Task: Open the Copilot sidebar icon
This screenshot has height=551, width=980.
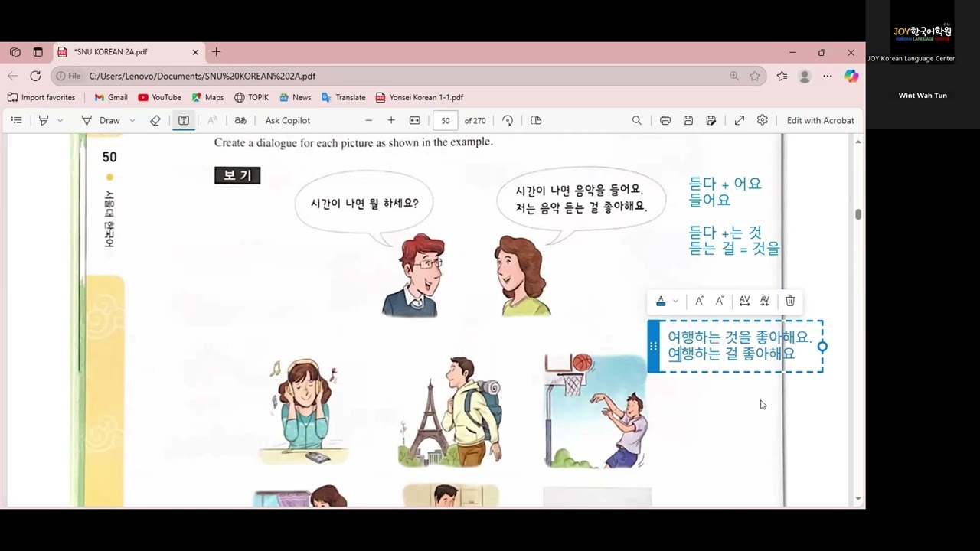Action: (x=851, y=76)
